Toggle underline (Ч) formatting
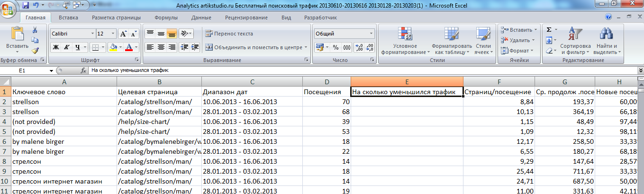644x194 pixels. (x=78, y=47)
